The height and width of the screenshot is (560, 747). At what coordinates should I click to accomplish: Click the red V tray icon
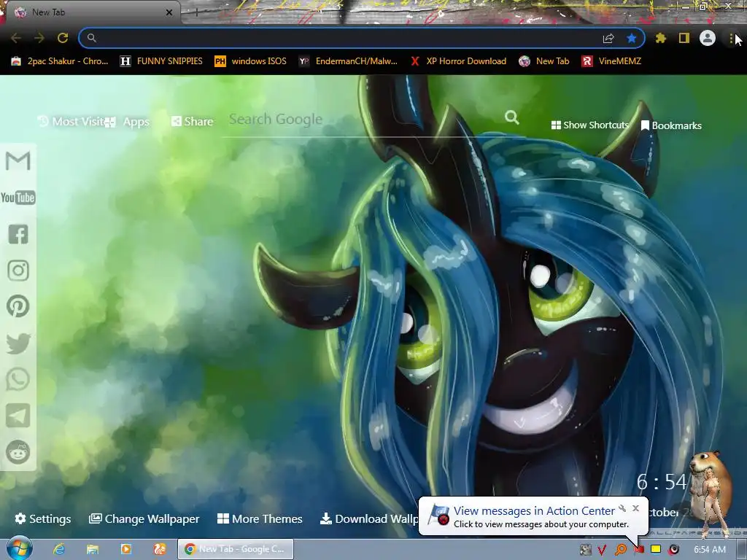[x=602, y=550]
